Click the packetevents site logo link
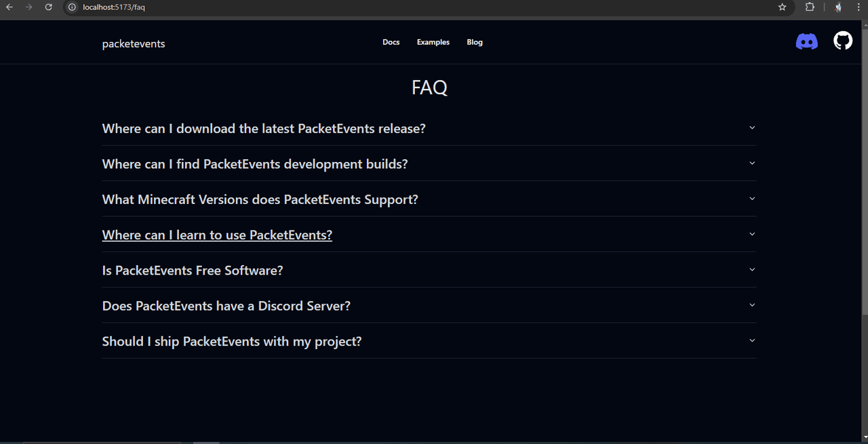The height and width of the screenshot is (444, 868). [x=134, y=44]
